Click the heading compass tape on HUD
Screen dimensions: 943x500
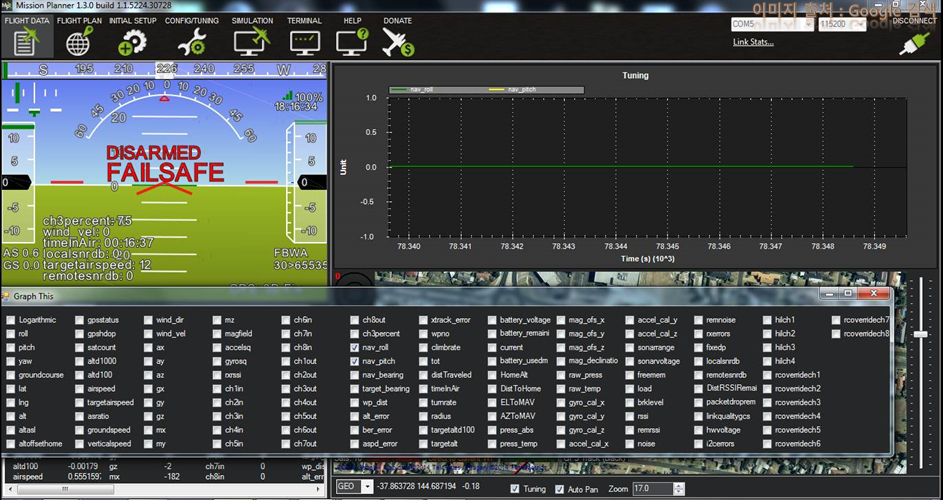(x=164, y=70)
